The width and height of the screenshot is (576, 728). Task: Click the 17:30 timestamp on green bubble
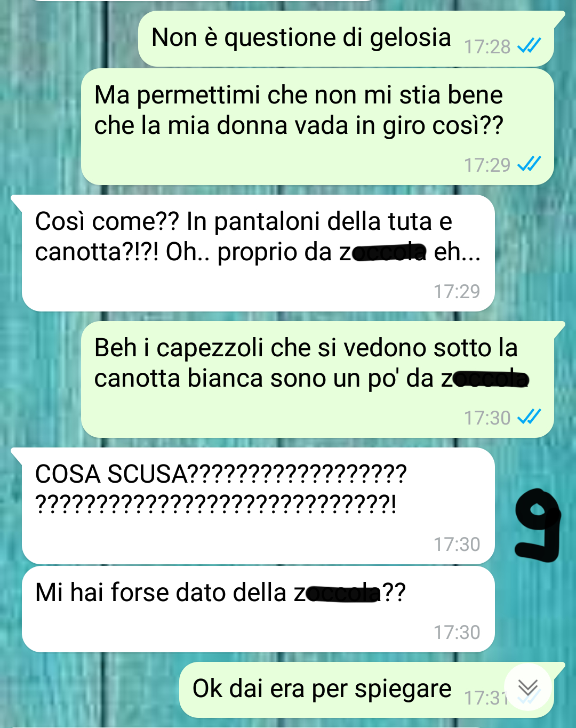coord(487,418)
